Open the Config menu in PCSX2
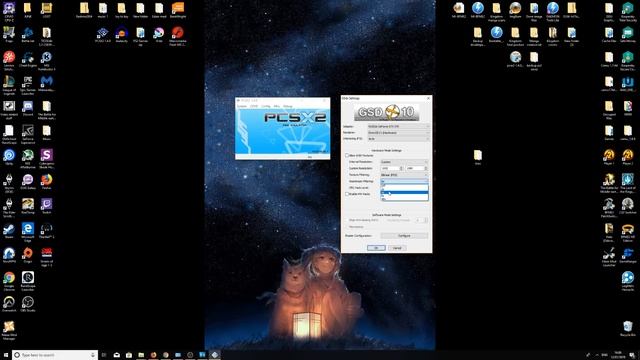Viewport: 640px width, 360px height. pyautogui.click(x=266, y=106)
